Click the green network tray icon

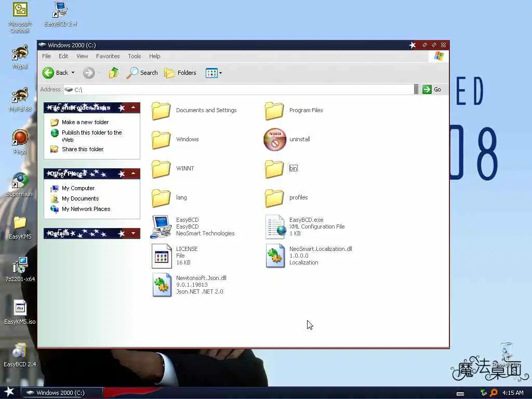(x=484, y=393)
